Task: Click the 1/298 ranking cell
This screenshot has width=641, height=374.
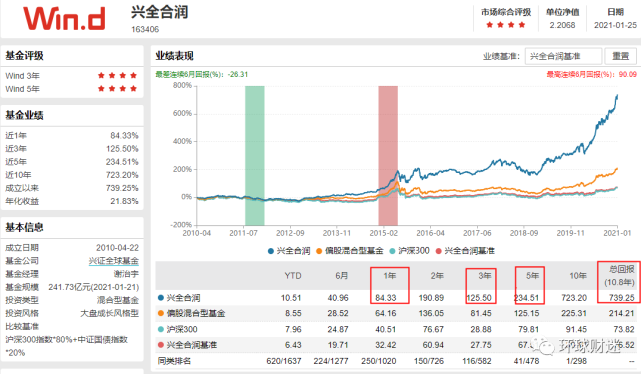Action: tap(576, 361)
